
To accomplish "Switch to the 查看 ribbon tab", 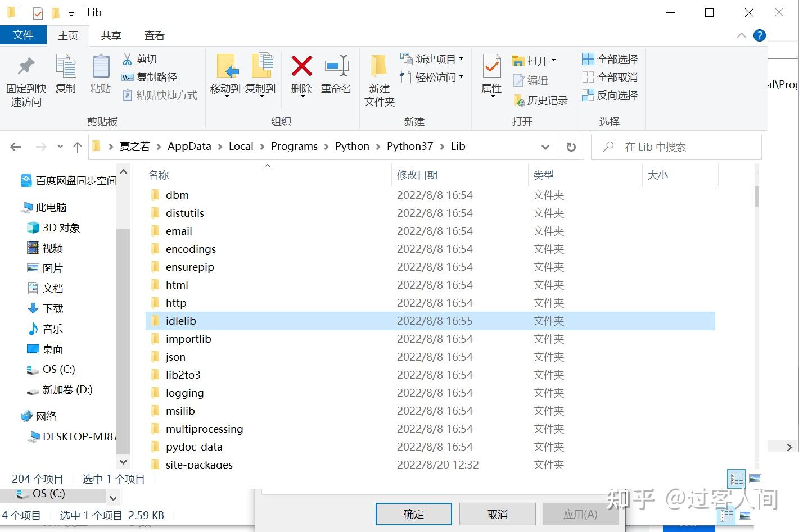I will point(154,35).
